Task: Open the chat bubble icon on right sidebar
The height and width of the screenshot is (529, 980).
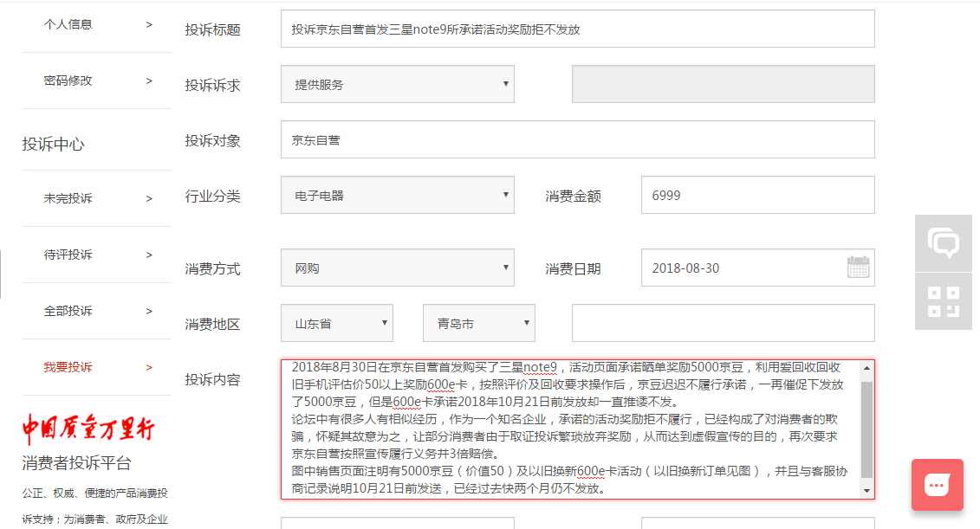Action: pyautogui.click(x=943, y=243)
